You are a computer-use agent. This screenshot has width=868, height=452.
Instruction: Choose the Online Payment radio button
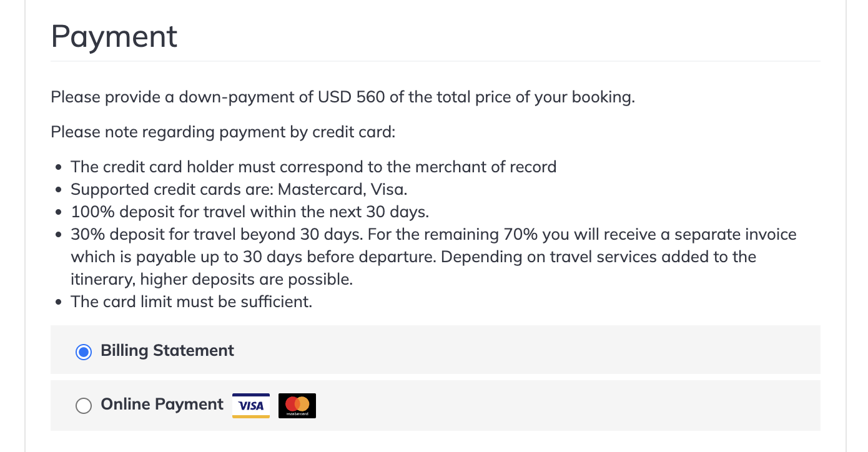[83, 406]
